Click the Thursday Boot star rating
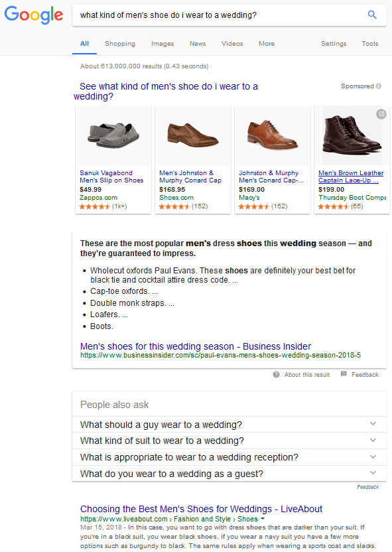 (x=333, y=206)
